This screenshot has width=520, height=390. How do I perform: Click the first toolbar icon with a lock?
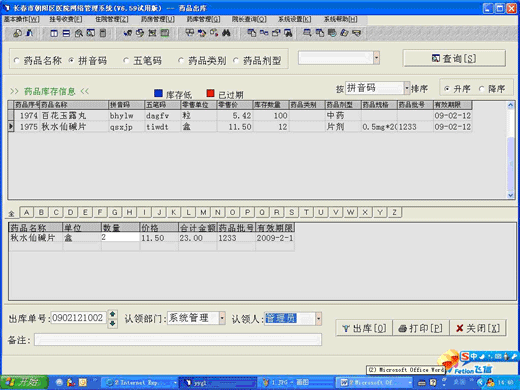tap(17, 33)
